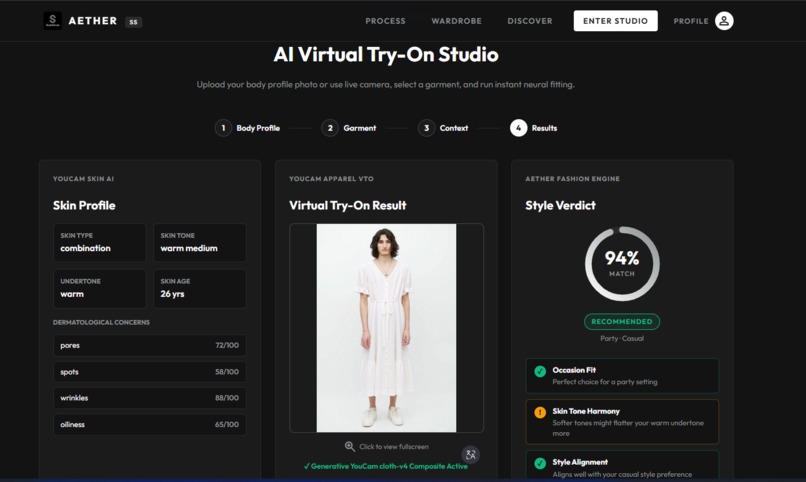
Task: Click the wrinkles 88/100 row
Action: coord(150,398)
